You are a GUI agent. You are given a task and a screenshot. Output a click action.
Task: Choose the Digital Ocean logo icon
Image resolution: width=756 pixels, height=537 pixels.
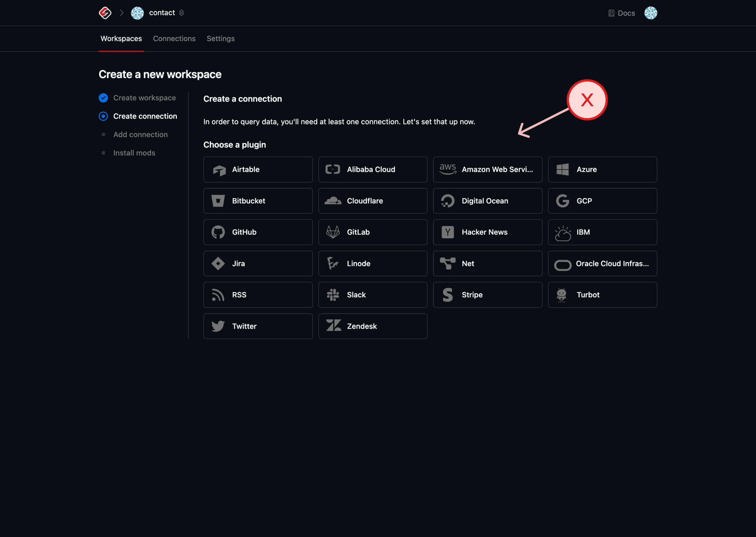pos(448,201)
